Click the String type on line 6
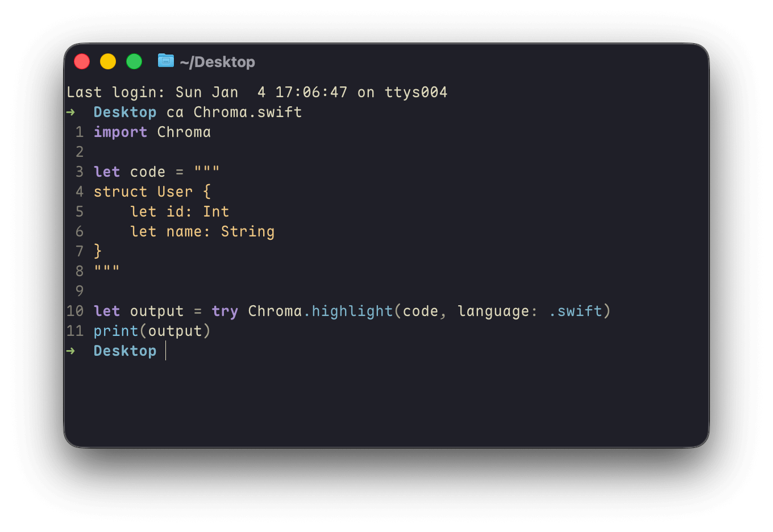The height and width of the screenshot is (532, 773). [x=248, y=231]
